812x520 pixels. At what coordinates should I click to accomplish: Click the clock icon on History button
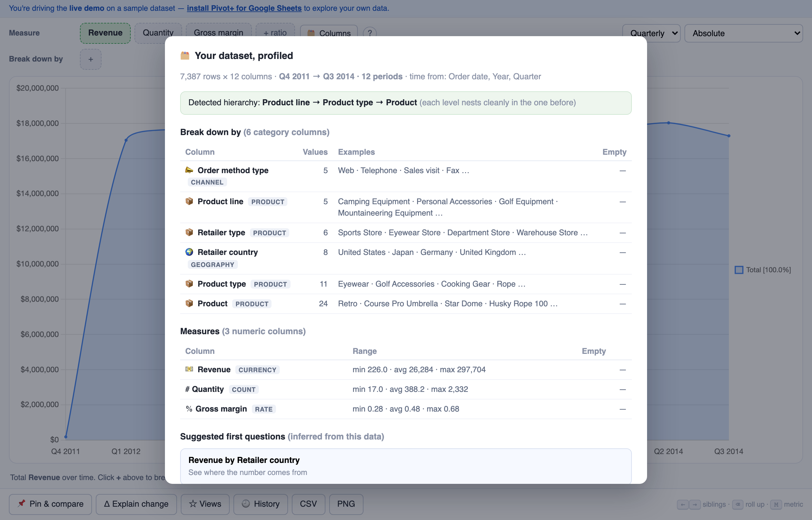(x=246, y=504)
